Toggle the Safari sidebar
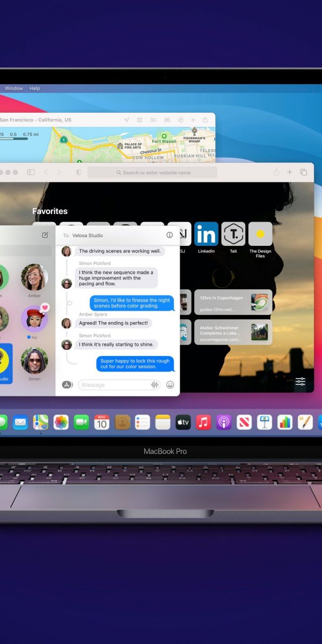 (x=31, y=172)
